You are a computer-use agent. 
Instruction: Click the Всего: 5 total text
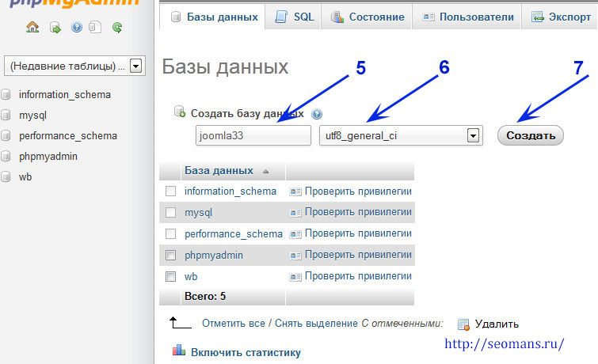[x=205, y=296]
